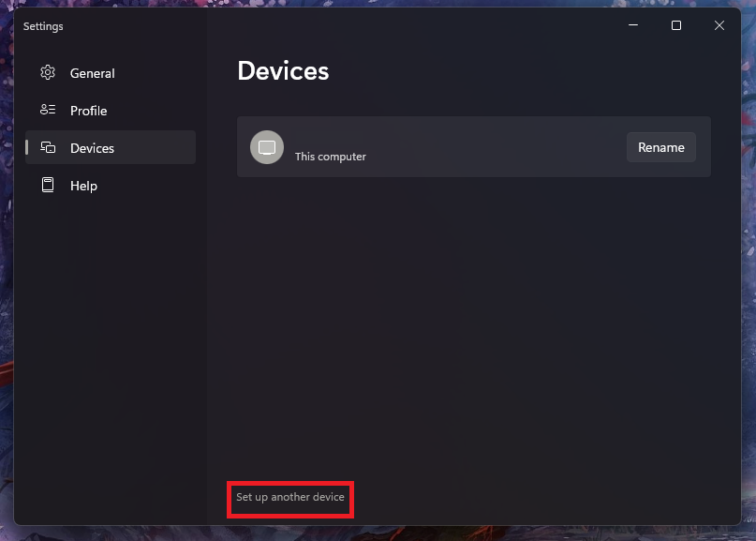Maximize the Settings window
The width and height of the screenshot is (756, 541).
(x=676, y=26)
